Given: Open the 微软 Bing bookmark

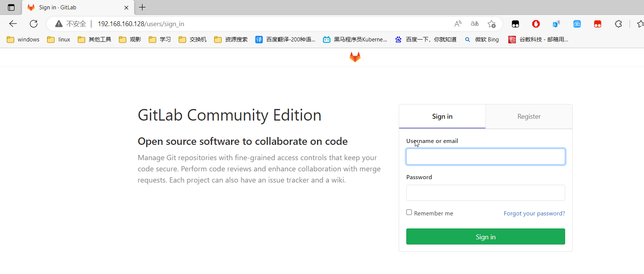Looking at the screenshot, I should click(x=481, y=40).
